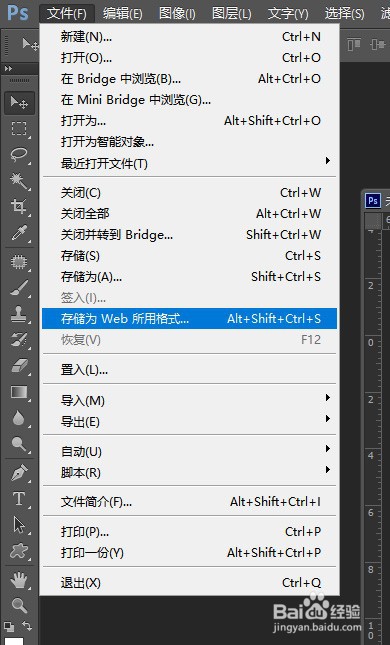Select the Magic Wand tool

coord(19,181)
